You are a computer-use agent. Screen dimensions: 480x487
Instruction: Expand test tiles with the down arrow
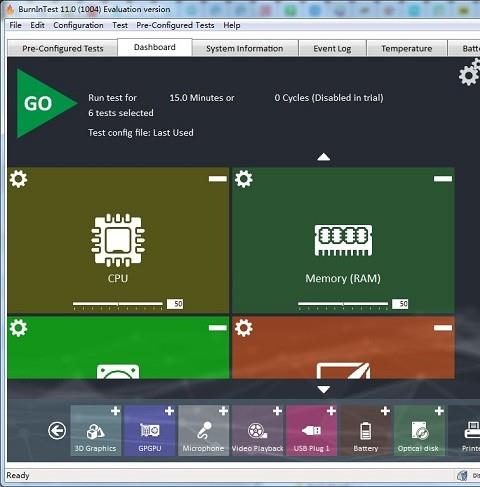(x=324, y=389)
